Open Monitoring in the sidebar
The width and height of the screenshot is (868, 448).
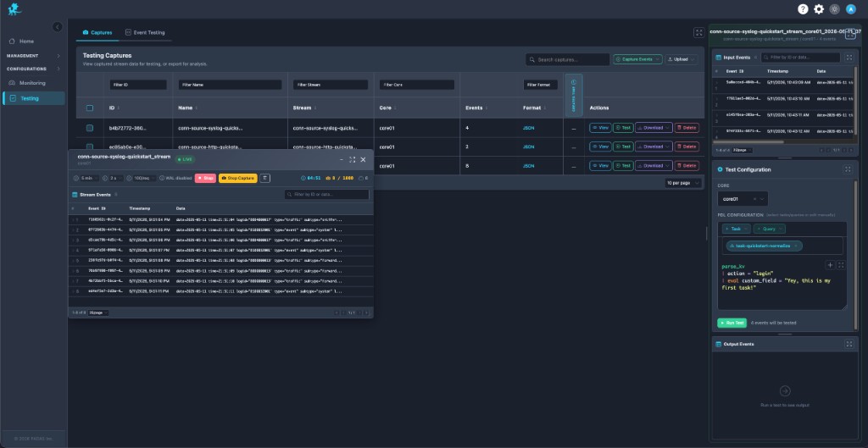pos(32,83)
